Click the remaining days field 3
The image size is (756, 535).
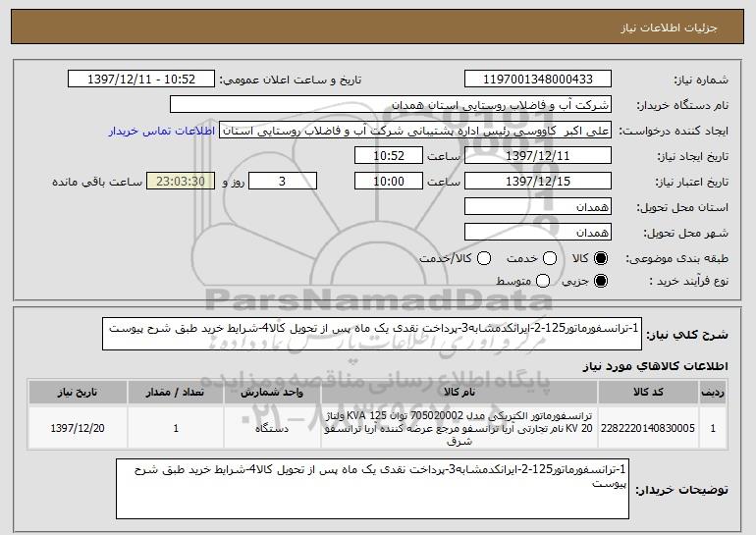[283, 182]
